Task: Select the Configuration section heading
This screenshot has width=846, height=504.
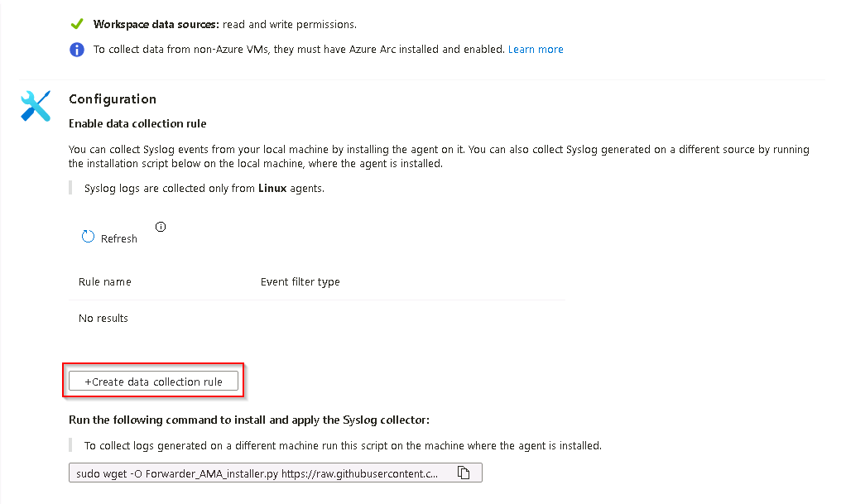Action: [113, 98]
